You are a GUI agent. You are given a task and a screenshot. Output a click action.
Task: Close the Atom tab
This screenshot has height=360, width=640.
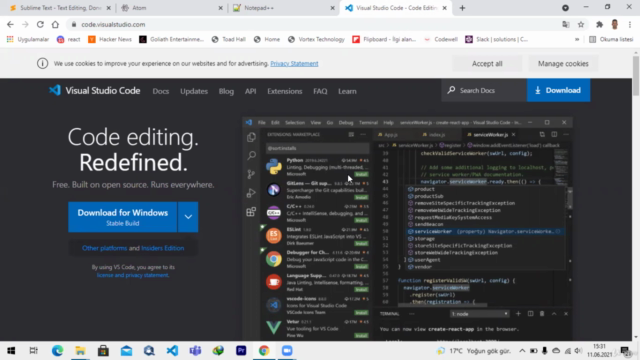[x=220, y=8]
